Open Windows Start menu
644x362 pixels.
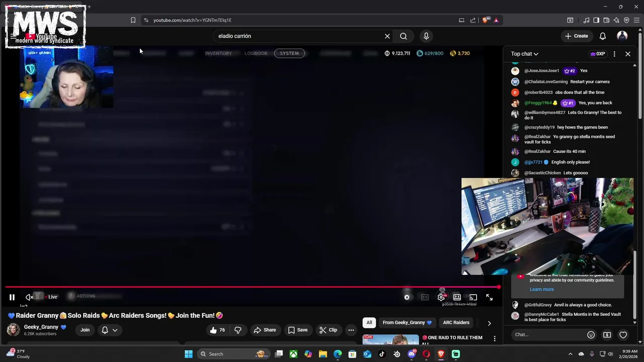(x=189, y=354)
